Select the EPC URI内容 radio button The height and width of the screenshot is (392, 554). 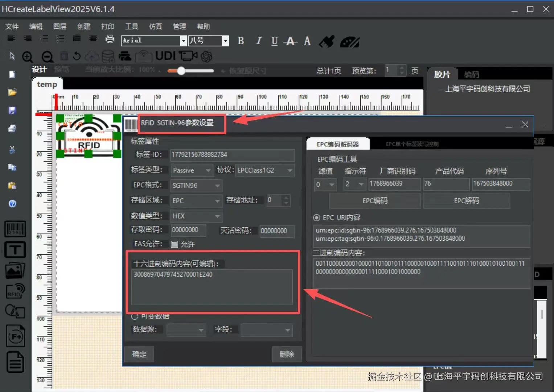tap(317, 217)
